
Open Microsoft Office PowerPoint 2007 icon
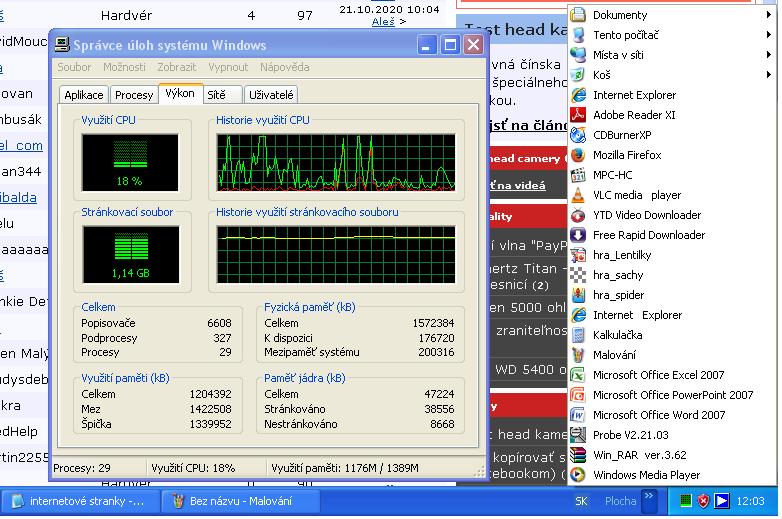(x=578, y=395)
